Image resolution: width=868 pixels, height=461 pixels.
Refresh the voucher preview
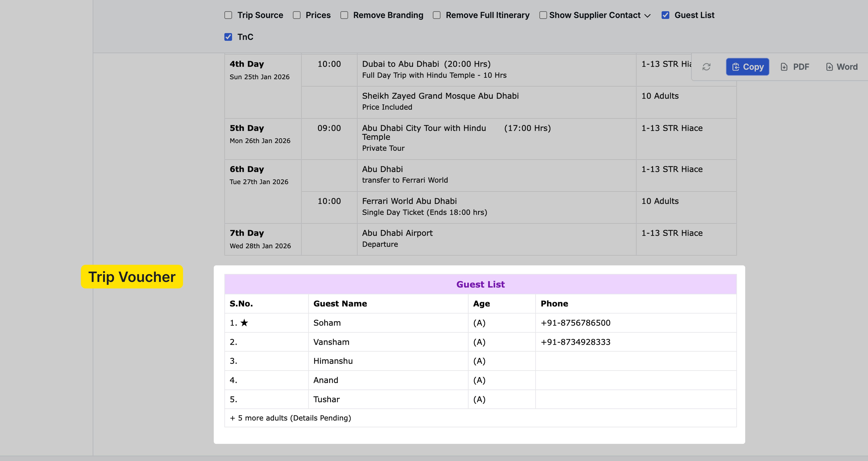click(x=707, y=67)
